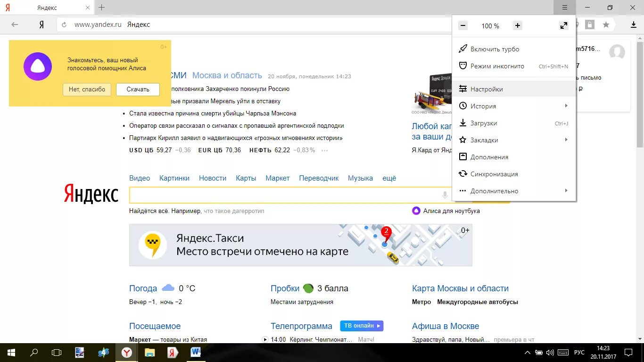Open the Телепрограмма link

click(302, 326)
